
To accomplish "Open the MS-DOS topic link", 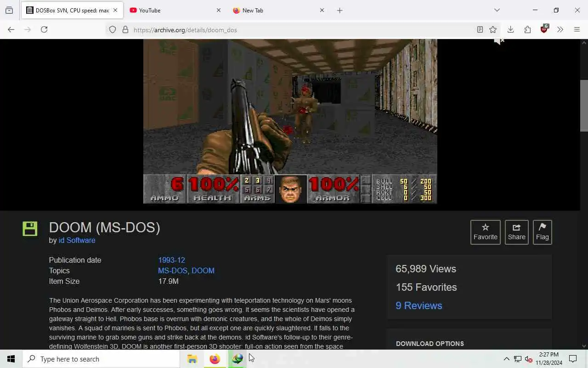I will [x=173, y=270].
